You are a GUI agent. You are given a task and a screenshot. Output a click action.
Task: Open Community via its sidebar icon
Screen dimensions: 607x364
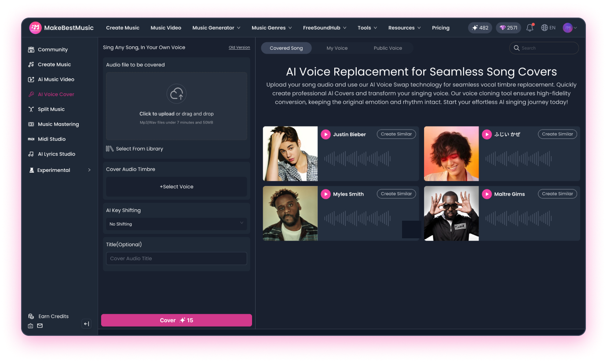[31, 50]
